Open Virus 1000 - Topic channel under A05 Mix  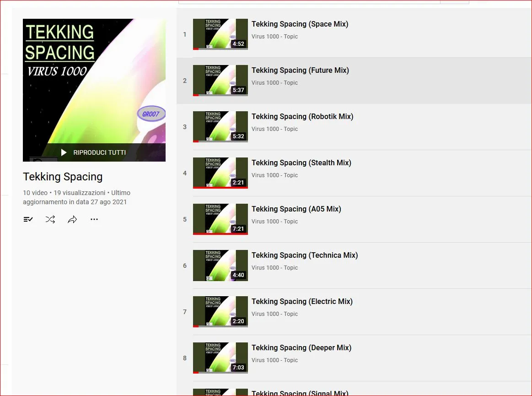[x=274, y=221]
